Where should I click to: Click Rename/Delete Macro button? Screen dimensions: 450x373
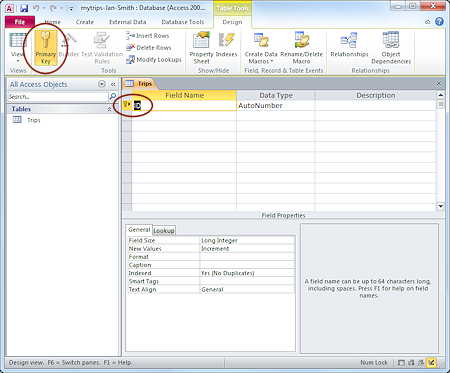tap(302, 48)
